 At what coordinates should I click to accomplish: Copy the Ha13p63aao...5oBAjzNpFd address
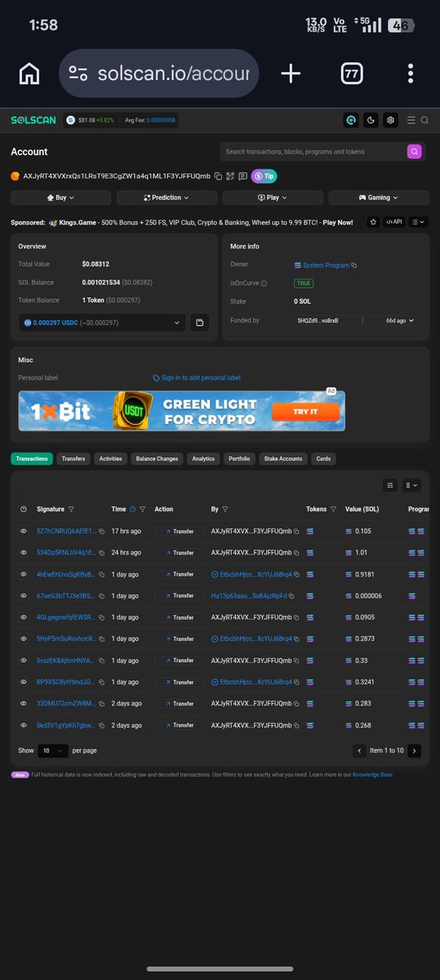point(292,595)
